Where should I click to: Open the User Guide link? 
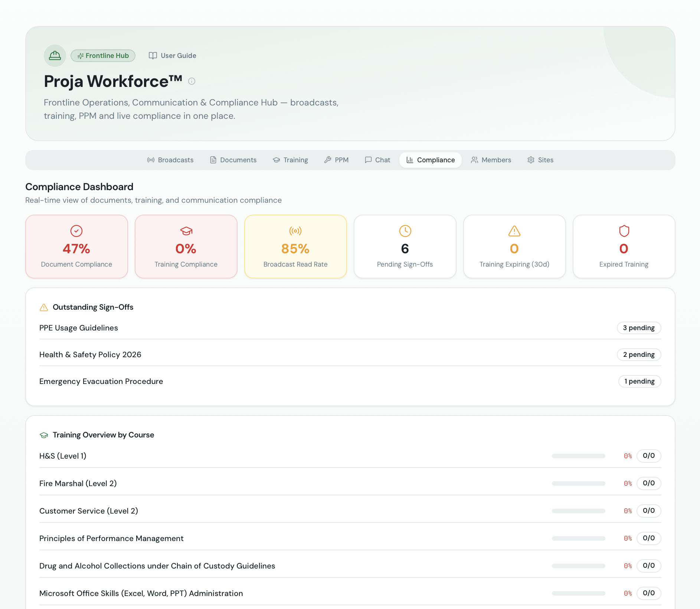173,56
